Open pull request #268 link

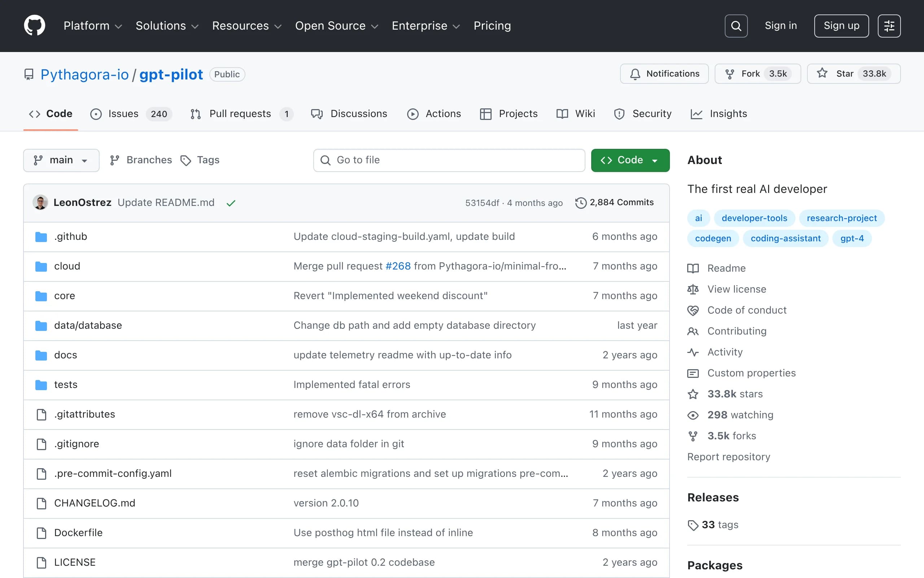pos(398,266)
